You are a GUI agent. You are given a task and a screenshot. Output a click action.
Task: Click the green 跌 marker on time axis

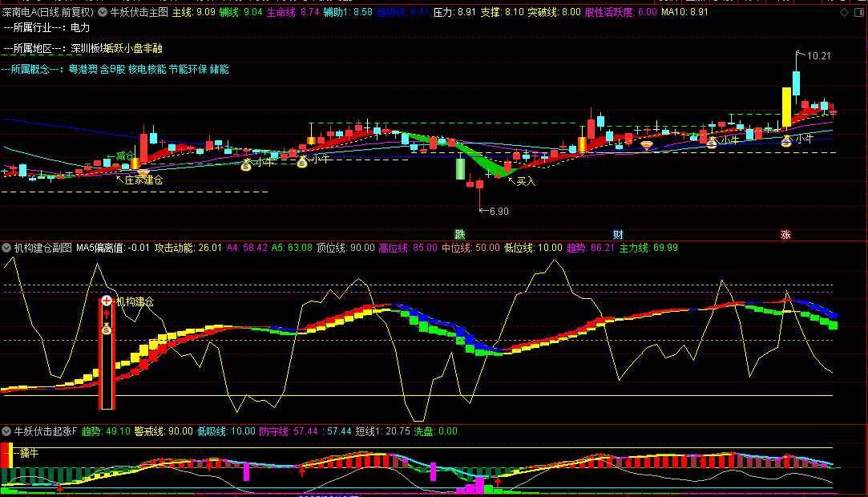[460, 235]
